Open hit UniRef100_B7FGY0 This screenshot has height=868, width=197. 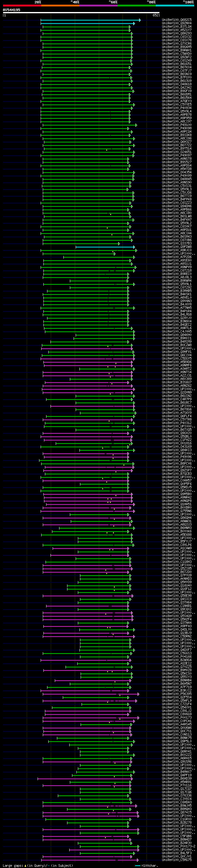click(177, 78)
